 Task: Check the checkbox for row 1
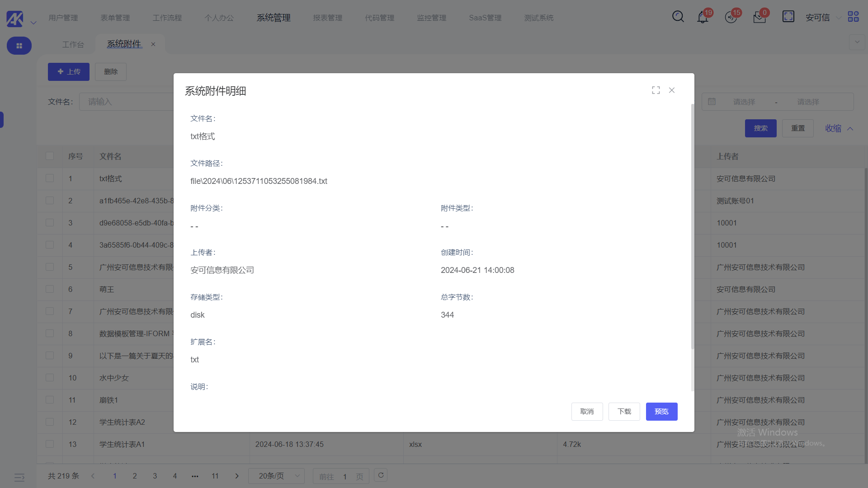tap(50, 178)
